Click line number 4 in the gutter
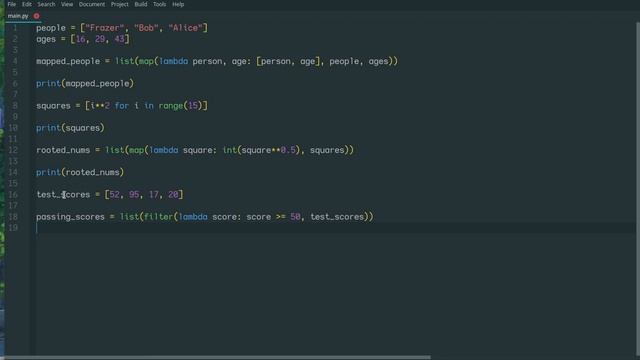 [15, 61]
